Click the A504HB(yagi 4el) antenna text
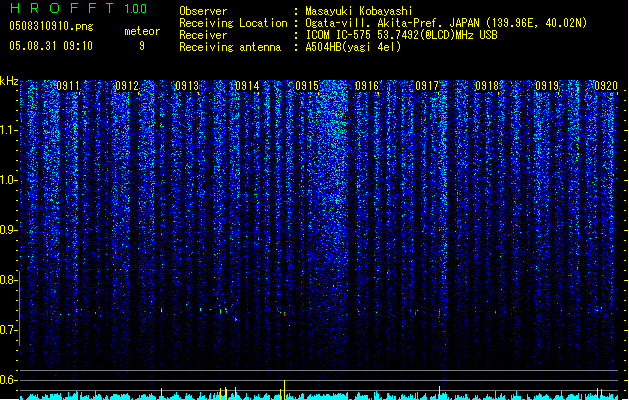 point(353,47)
